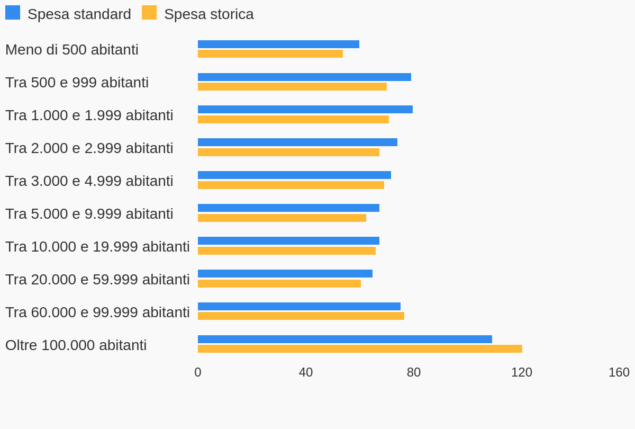Click the orange Spesa storica legend swatch
This screenshot has height=429, width=635.
click(x=149, y=13)
